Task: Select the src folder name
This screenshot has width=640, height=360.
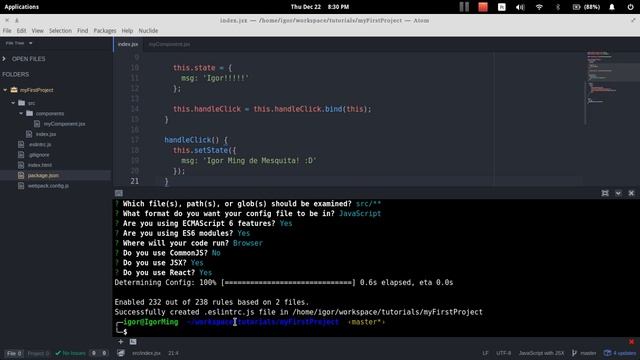Action: 31,103
